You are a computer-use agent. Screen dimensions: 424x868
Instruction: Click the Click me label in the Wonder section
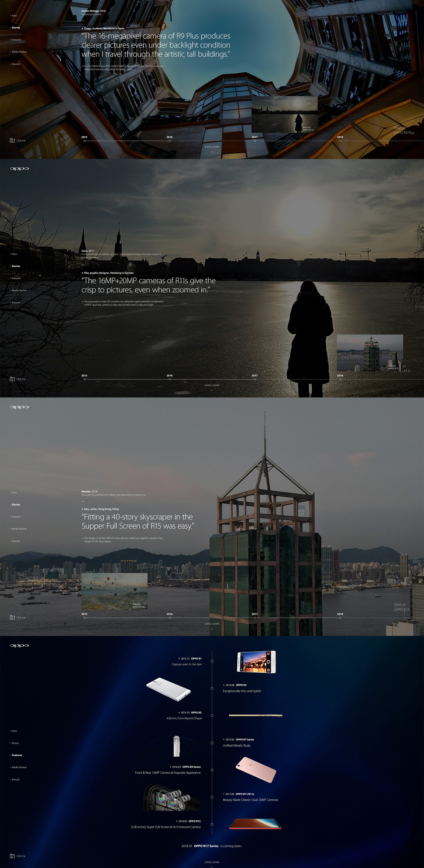pyautogui.click(x=21, y=618)
